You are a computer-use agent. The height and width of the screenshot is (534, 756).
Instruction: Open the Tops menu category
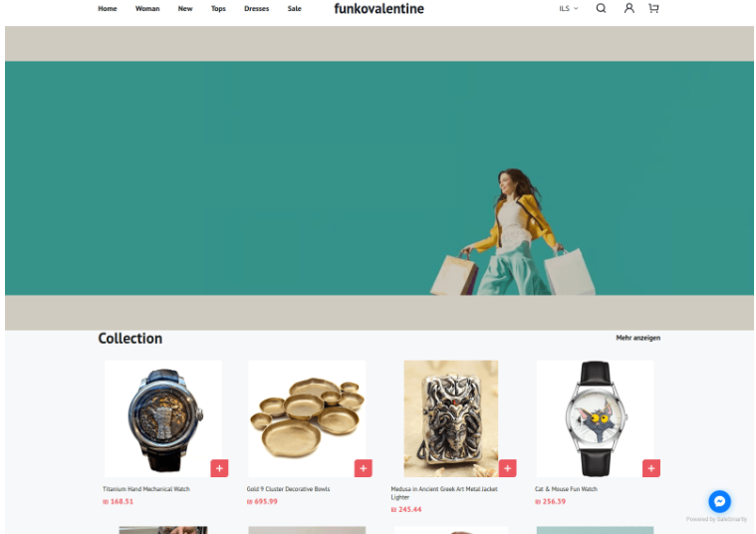(x=218, y=8)
